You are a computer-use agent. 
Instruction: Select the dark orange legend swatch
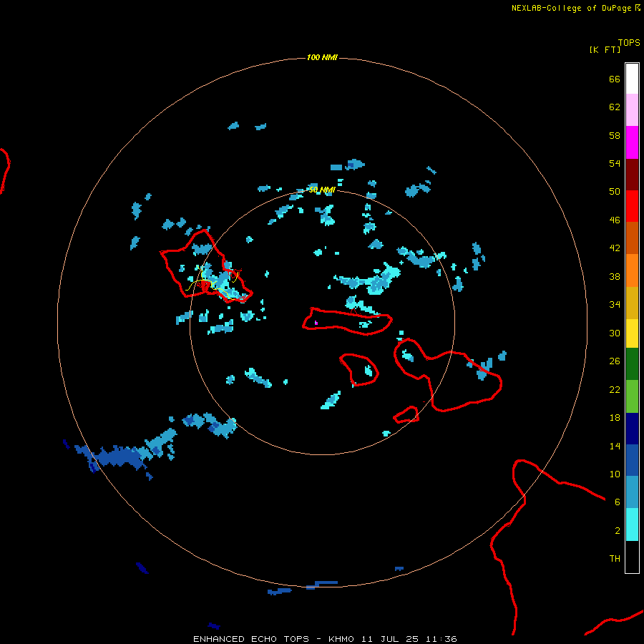[x=632, y=238]
